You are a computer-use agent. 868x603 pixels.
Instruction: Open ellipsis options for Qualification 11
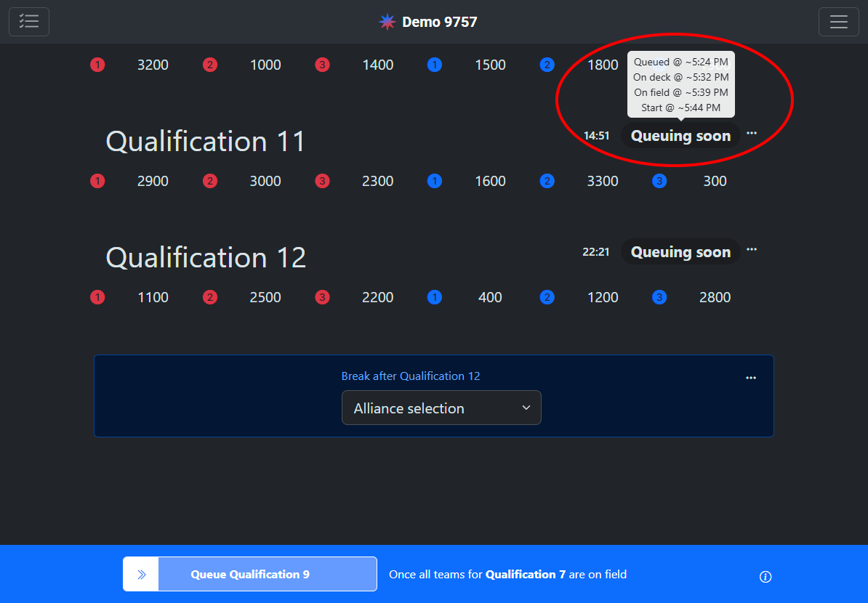752,134
